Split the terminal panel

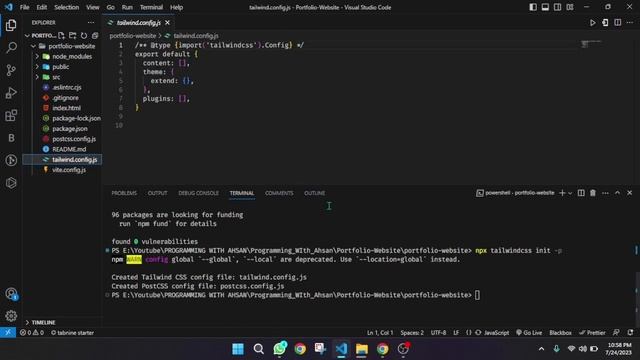(x=581, y=193)
